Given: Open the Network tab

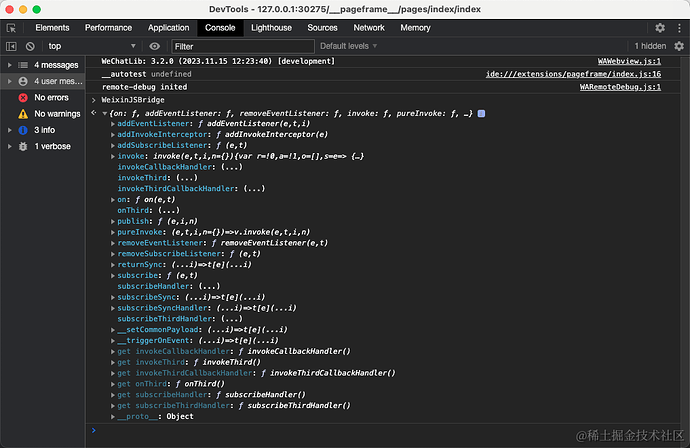Looking at the screenshot, I should [x=369, y=28].
